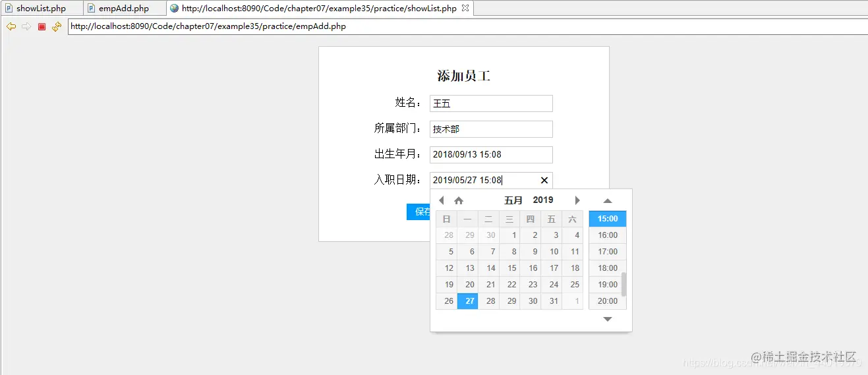Screen dimensions: 868x375
Task: Select 17:00 in the time list
Action: click(608, 252)
